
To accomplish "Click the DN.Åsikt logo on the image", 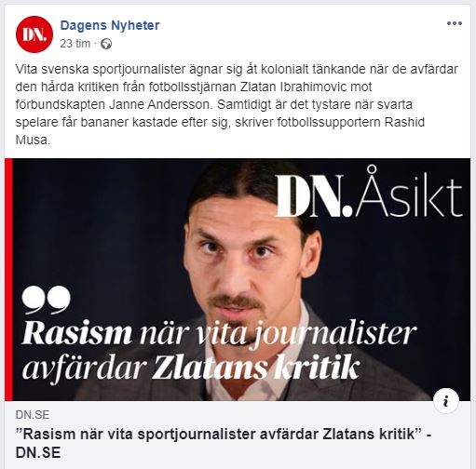I will pyautogui.click(x=369, y=194).
